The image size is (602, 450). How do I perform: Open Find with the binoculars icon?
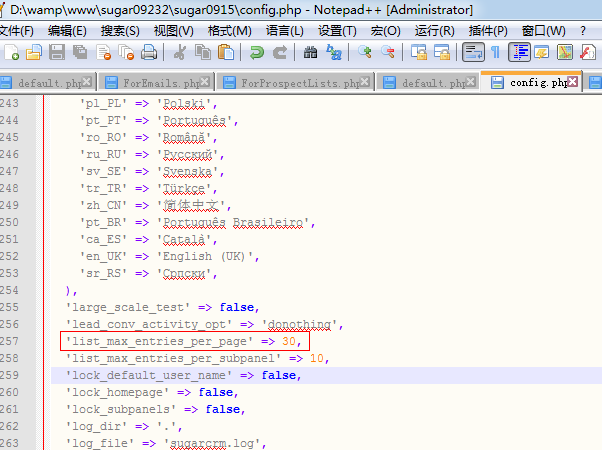click(x=310, y=52)
